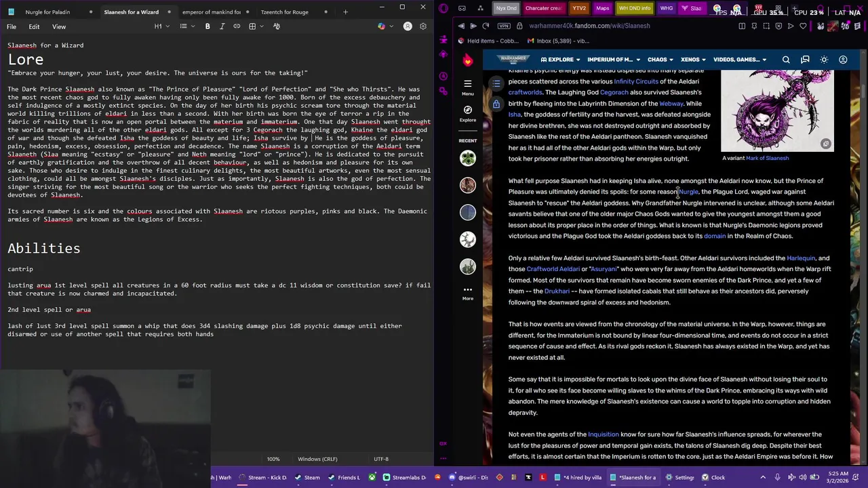868x488 pixels.
Task: Open Streamlabs from the taskbar
Action: coord(405,477)
